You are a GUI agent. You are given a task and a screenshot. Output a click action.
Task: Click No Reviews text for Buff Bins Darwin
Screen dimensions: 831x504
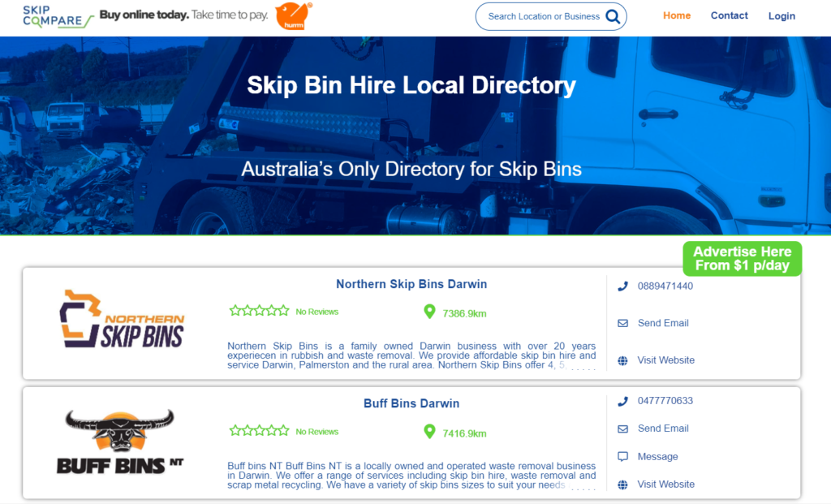tap(317, 432)
